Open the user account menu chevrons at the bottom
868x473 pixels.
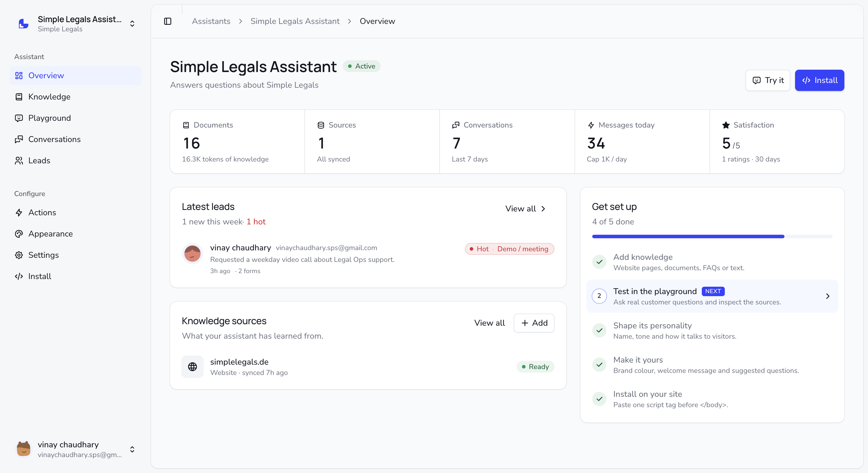pos(132,449)
